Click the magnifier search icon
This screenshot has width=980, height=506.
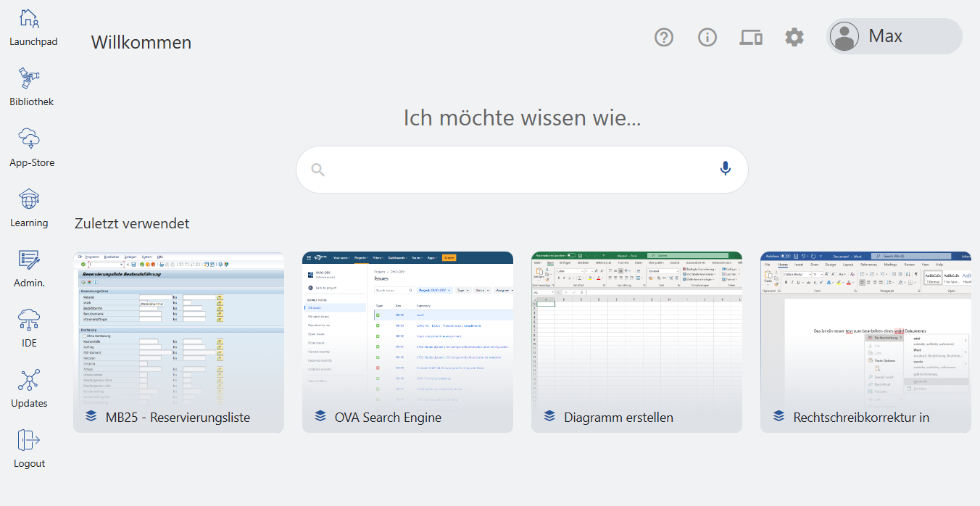pyautogui.click(x=317, y=170)
